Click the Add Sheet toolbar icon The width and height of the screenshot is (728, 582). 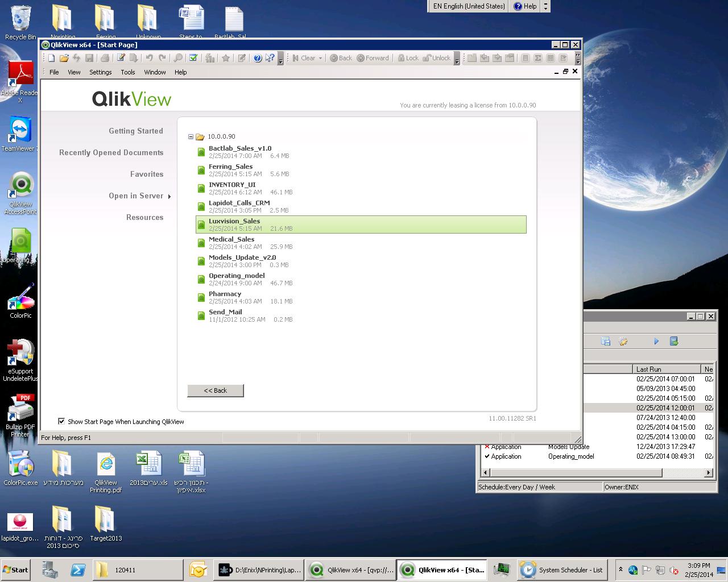pos(472,58)
